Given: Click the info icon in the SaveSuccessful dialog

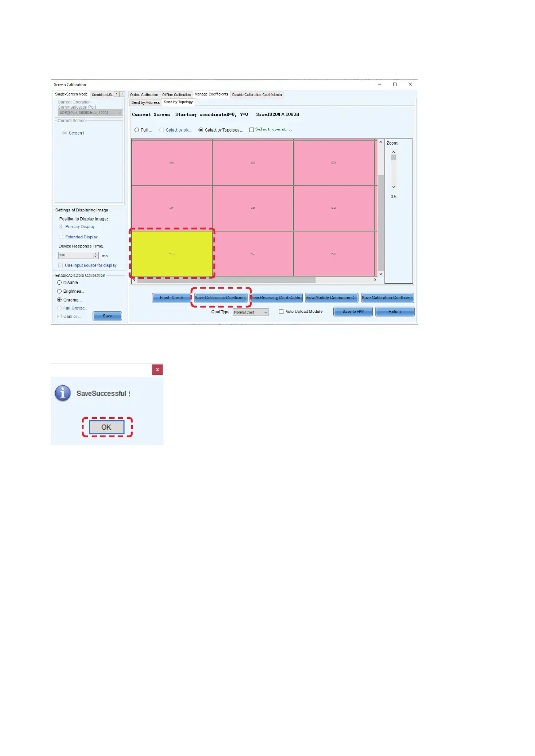Looking at the screenshot, I should pyautogui.click(x=63, y=393).
